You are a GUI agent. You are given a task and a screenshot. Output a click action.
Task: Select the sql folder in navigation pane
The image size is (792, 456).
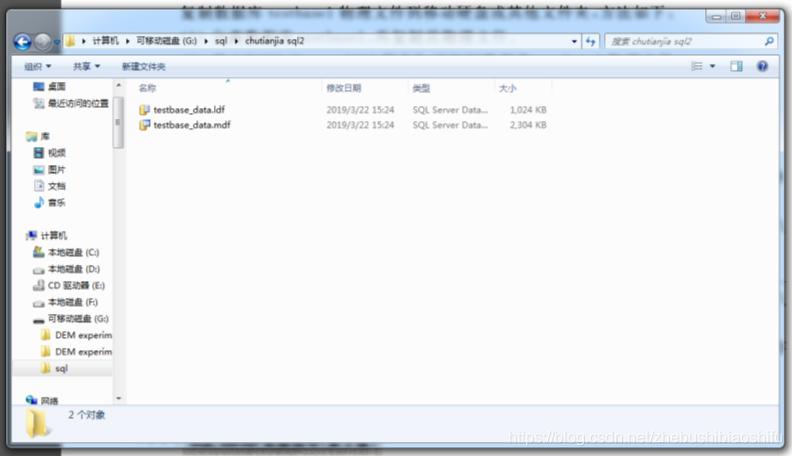(x=62, y=368)
